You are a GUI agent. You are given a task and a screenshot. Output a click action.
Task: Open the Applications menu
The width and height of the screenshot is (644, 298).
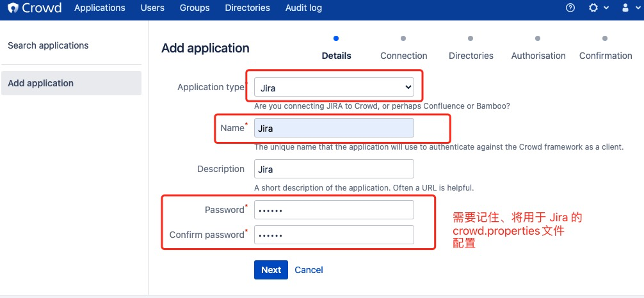coord(99,8)
